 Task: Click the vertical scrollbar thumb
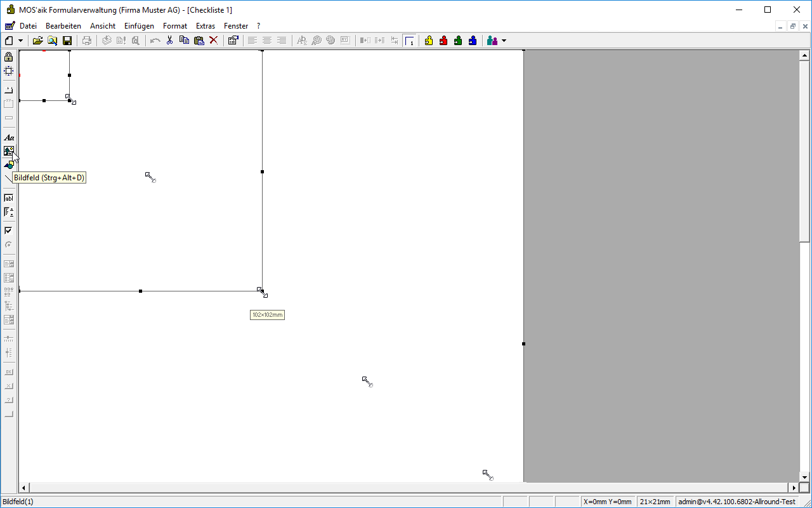[804, 146]
